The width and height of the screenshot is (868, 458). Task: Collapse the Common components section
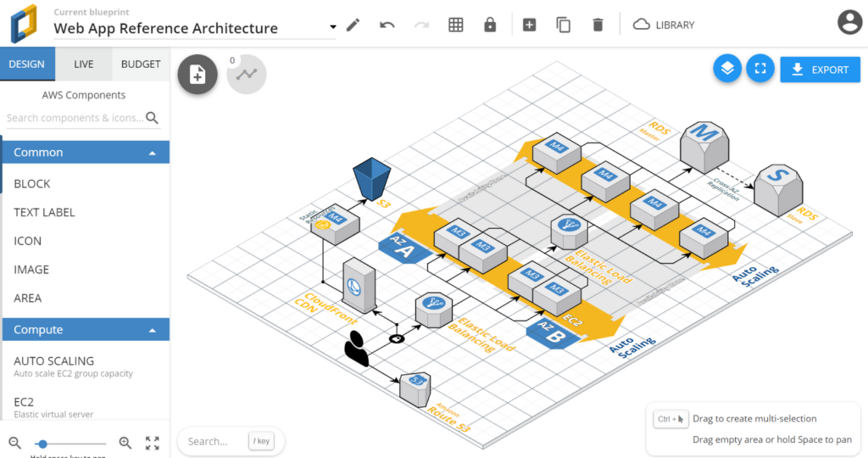[152, 153]
